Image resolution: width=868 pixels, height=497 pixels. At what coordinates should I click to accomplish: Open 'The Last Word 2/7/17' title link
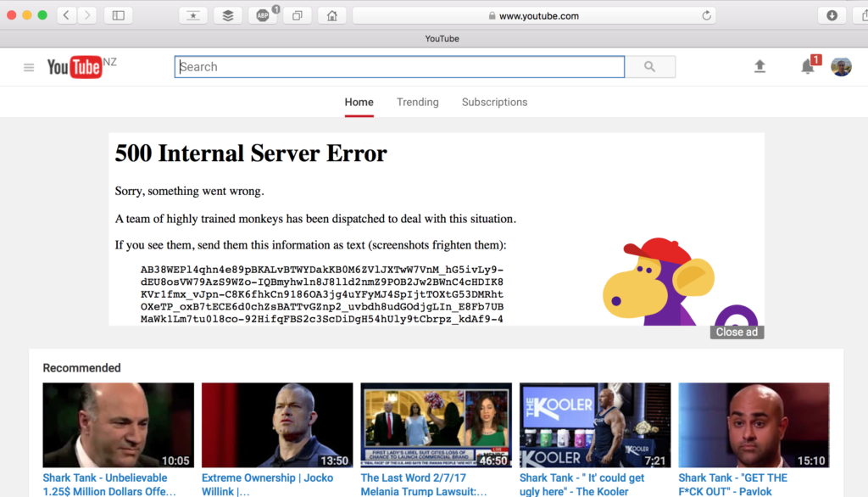pos(424,485)
